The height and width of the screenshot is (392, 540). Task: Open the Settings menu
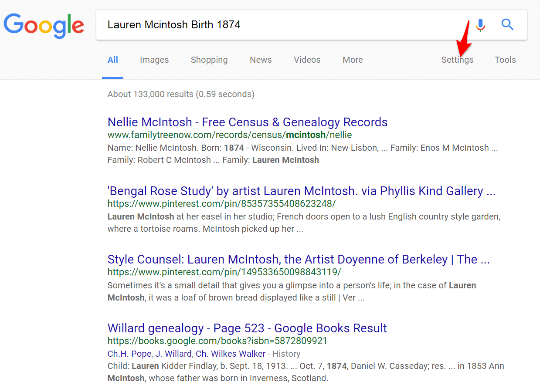pyautogui.click(x=457, y=60)
